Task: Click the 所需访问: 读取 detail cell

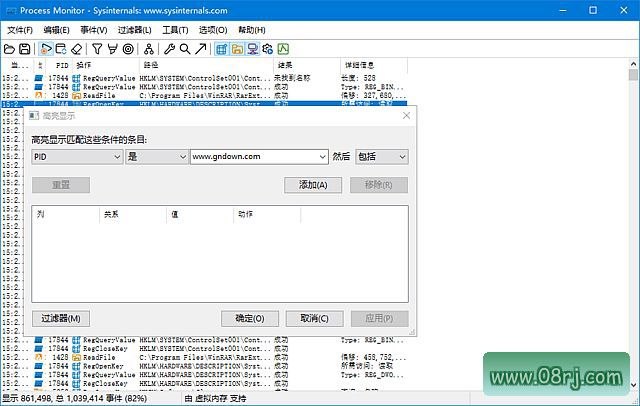Action: click(x=367, y=366)
